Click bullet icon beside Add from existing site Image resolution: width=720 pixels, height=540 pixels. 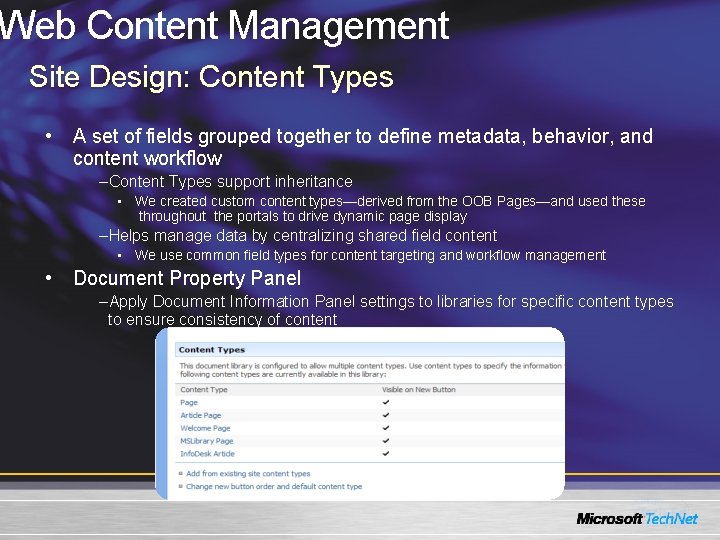pyautogui.click(x=181, y=473)
